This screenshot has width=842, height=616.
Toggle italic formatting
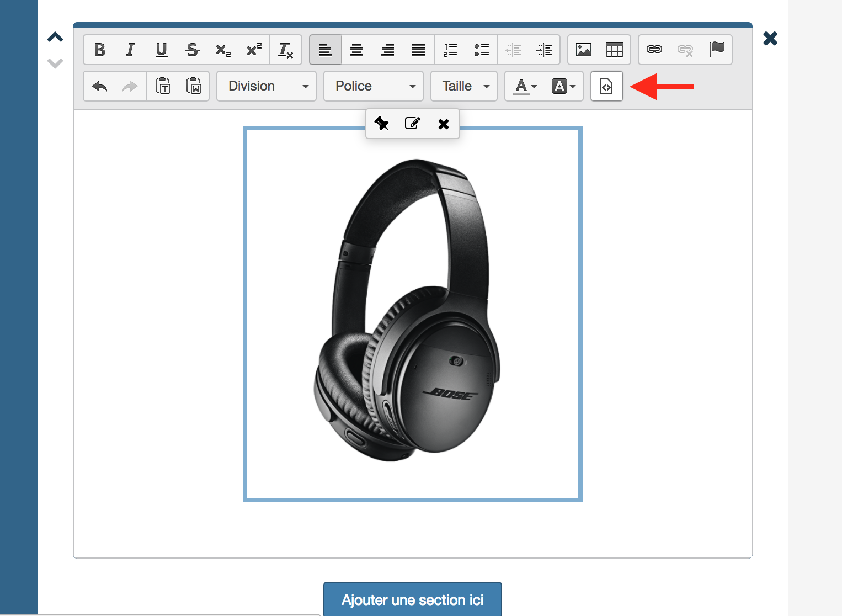coord(130,50)
